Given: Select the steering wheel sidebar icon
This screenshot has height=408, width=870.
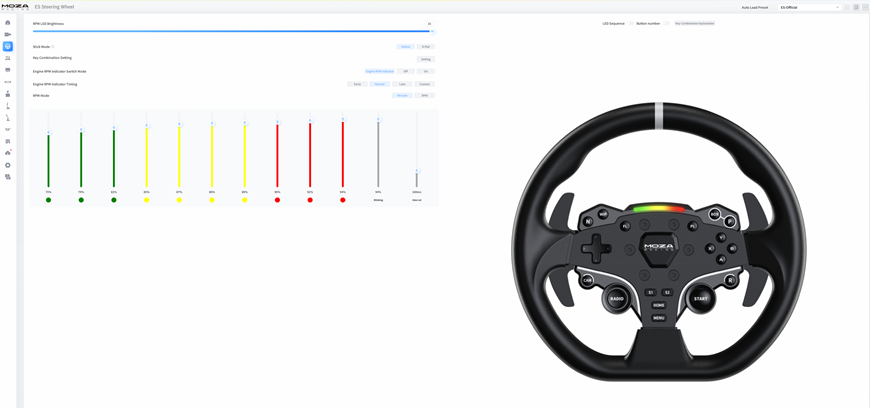Looking at the screenshot, I should coord(8,46).
